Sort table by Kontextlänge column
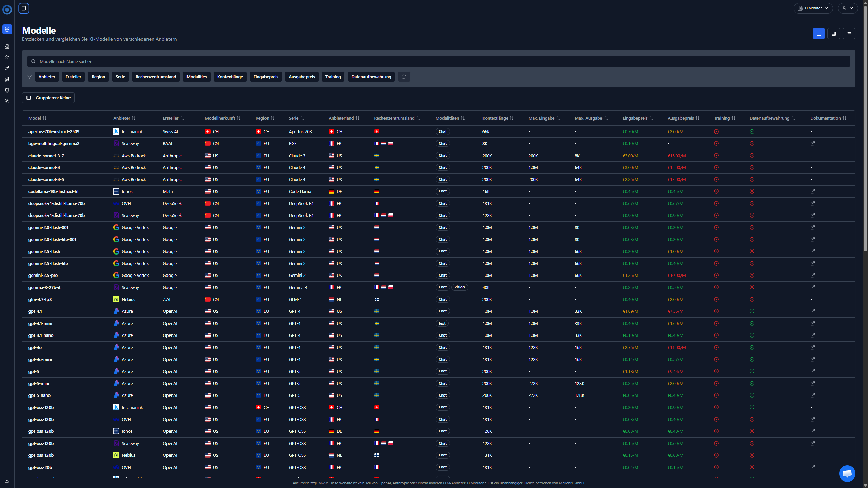The image size is (868, 488). tap(498, 118)
